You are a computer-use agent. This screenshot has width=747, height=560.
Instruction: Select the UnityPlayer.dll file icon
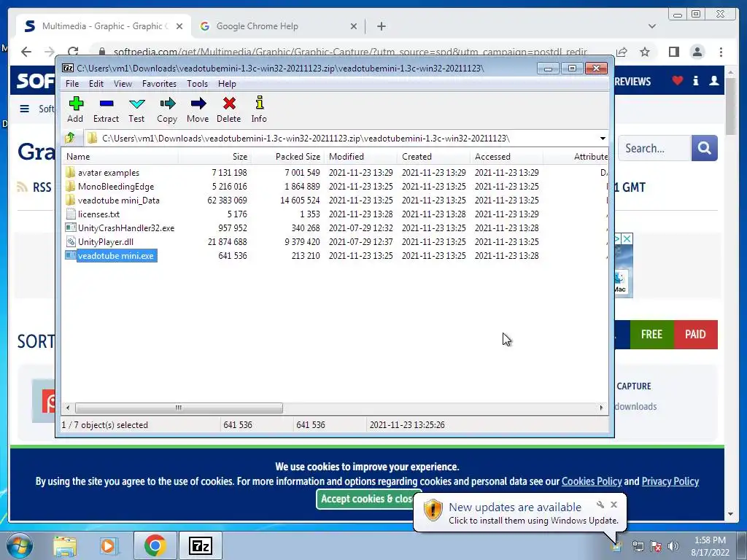click(71, 241)
